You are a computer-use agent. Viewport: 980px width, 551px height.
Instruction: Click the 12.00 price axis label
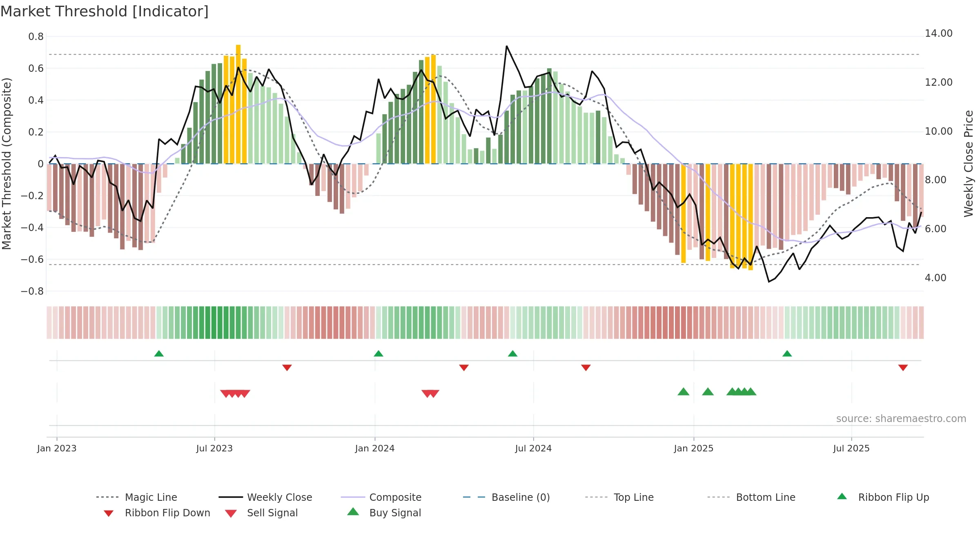coord(938,82)
